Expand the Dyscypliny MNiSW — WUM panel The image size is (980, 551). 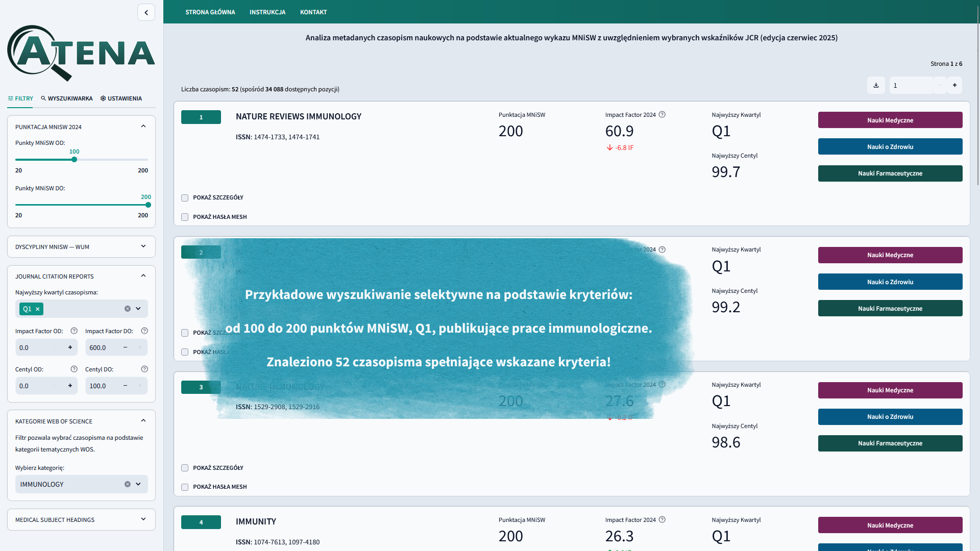[143, 246]
